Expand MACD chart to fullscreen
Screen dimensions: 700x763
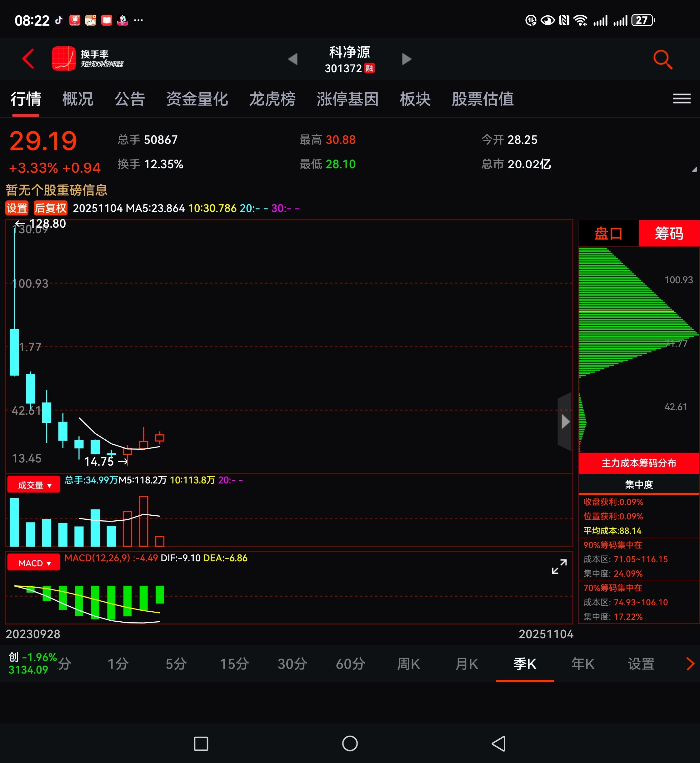pyautogui.click(x=559, y=567)
